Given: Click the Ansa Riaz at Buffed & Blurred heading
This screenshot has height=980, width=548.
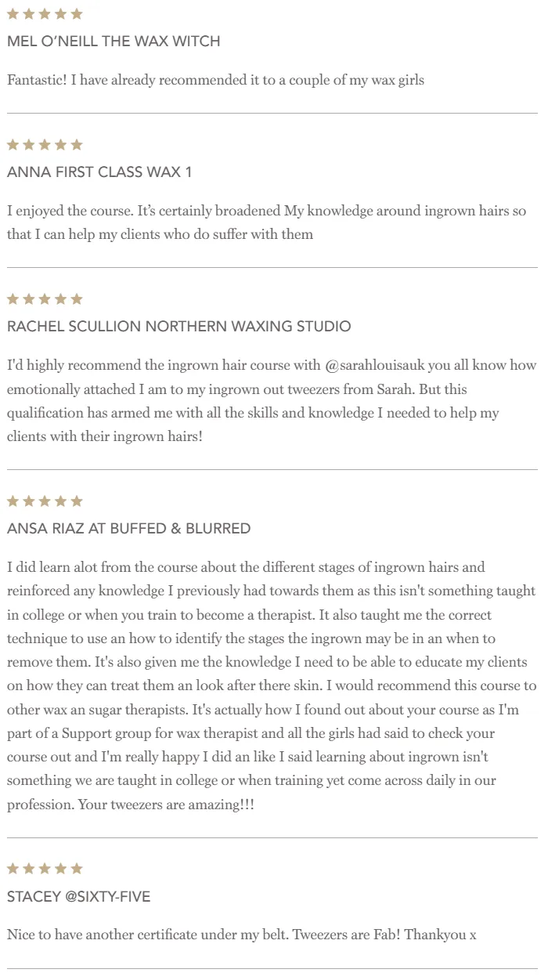Looking at the screenshot, I should click(x=129, y=529).
